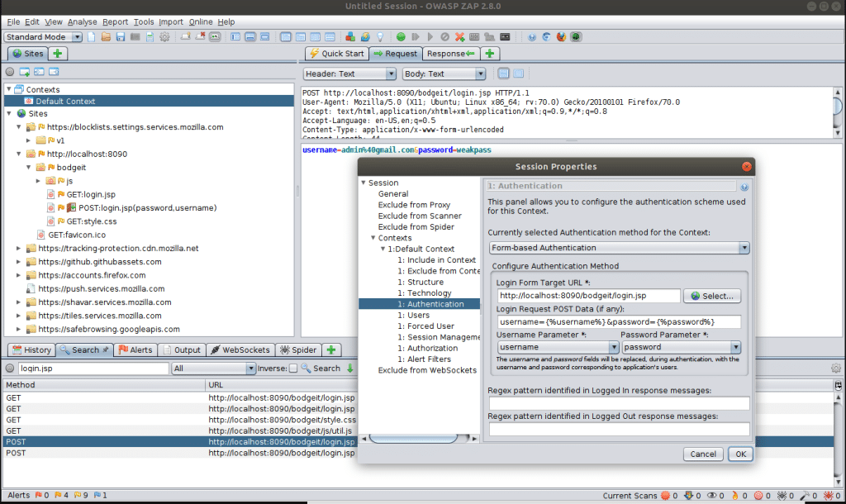
Task: Start a new session using the blank page icon
Action: [x=91, y=36]
